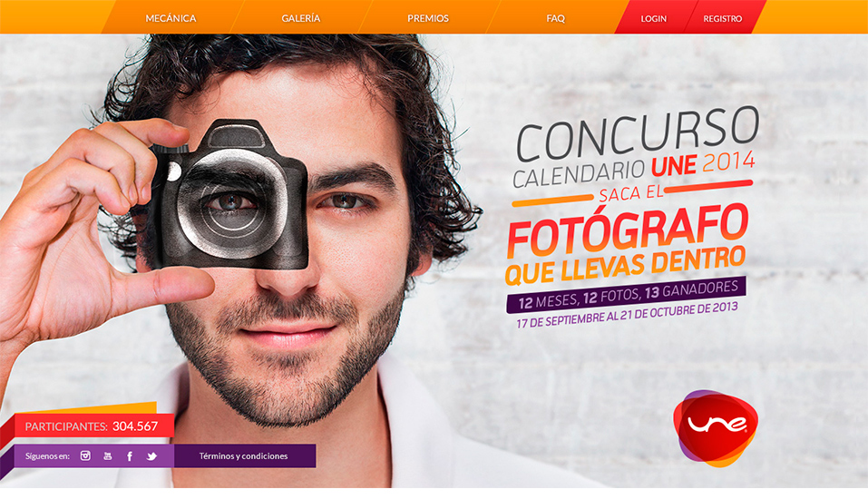Click the REGISTRO button

coord(722,18)
